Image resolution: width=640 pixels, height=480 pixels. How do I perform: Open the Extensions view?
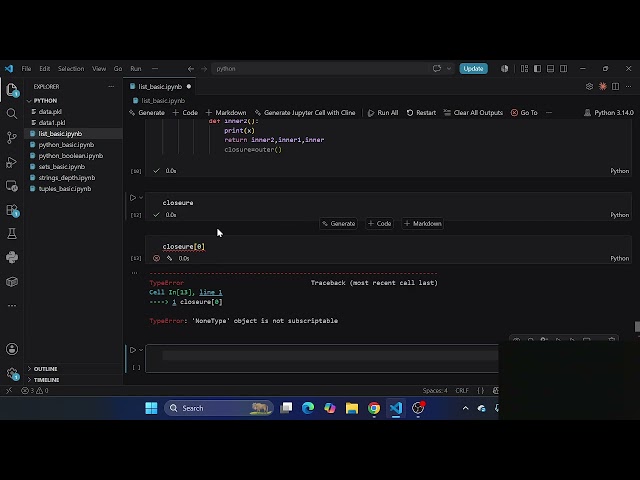coord(12,210)
